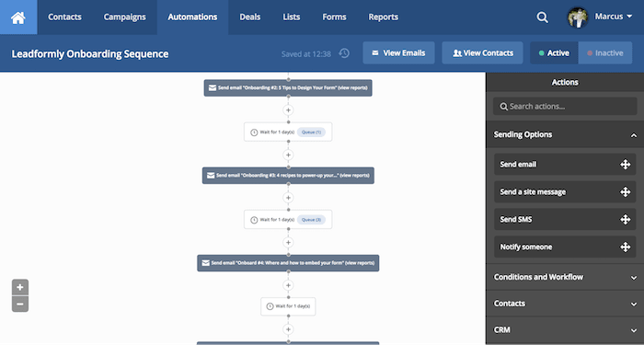Expand Conditions and Workflow section
644x345 pixels.
tap(565, 277)
